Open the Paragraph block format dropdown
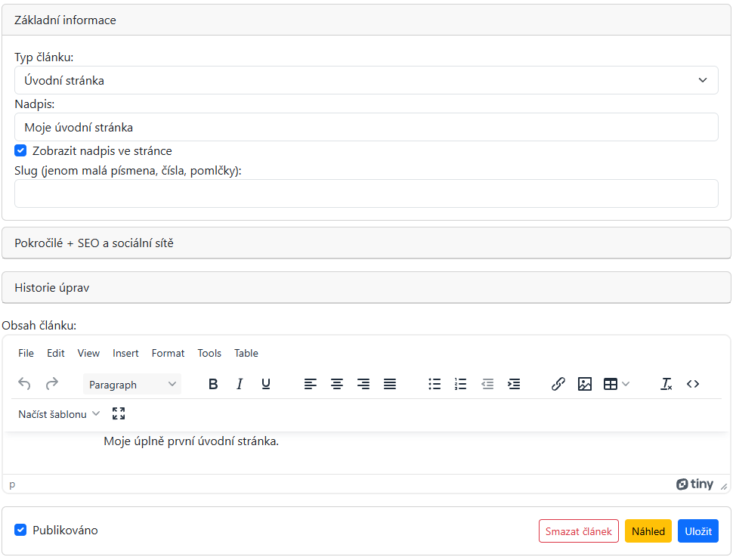Viewport: 736px width, 560px height. pyautogui.click(x=132, y=385)
